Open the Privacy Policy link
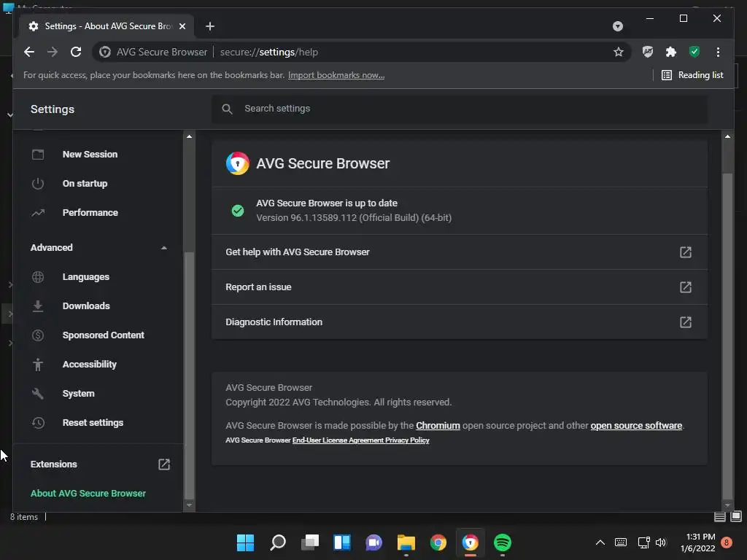Viewport: 747px width, 560px height. click(x=407, y=440)
